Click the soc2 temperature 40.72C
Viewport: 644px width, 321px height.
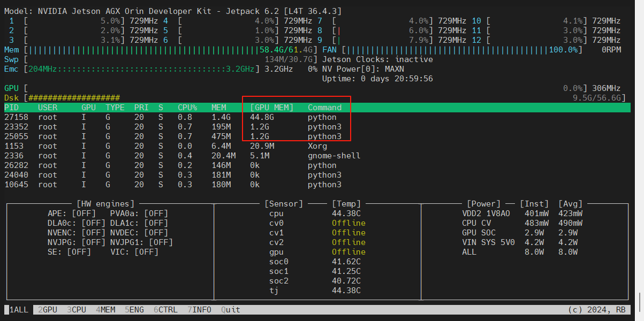(x=346, y=281)
